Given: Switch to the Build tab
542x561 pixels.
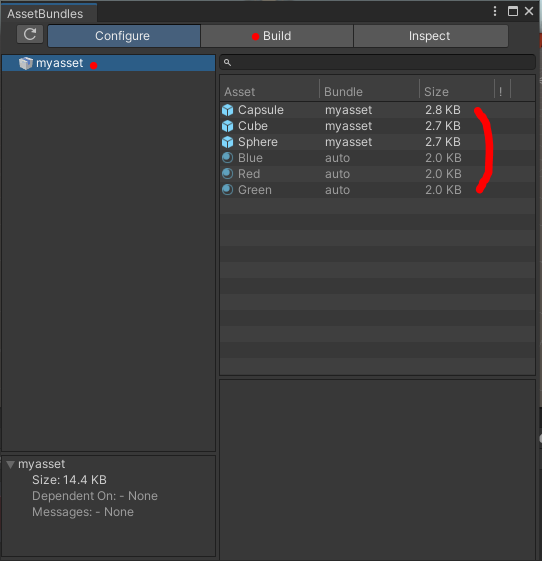Looking at the screenshot, I should coord(277,36).
